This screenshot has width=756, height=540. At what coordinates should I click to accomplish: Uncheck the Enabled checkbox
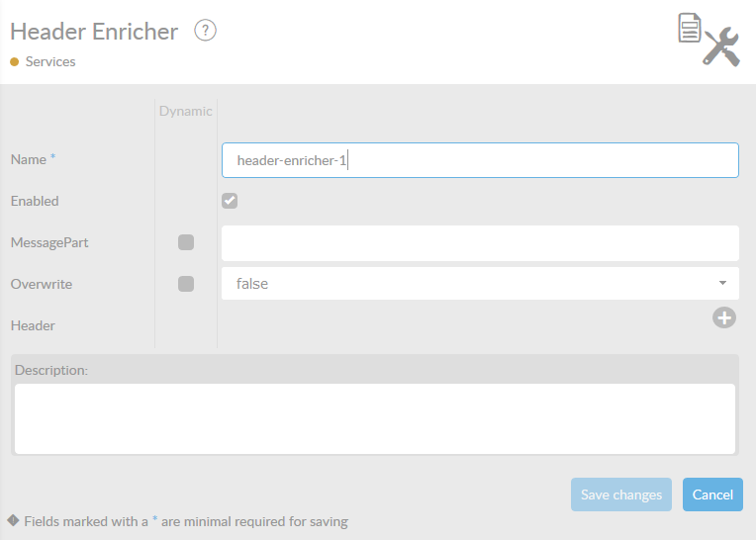tap(230, 201)
